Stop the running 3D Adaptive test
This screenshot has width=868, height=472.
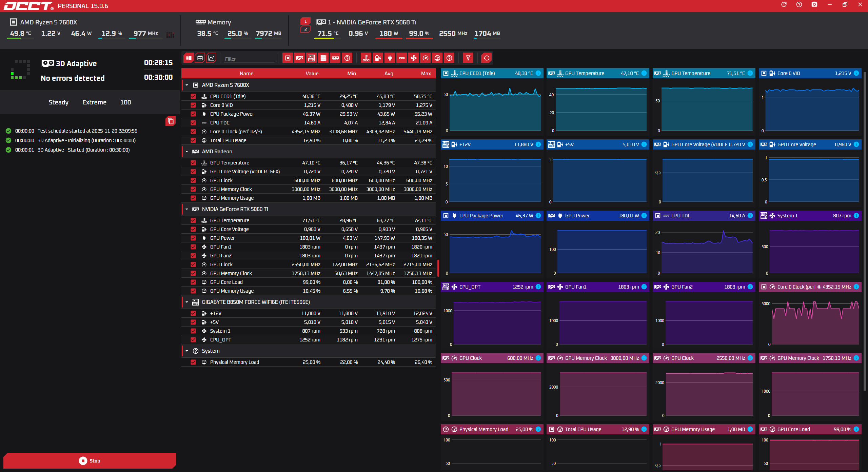90,461
